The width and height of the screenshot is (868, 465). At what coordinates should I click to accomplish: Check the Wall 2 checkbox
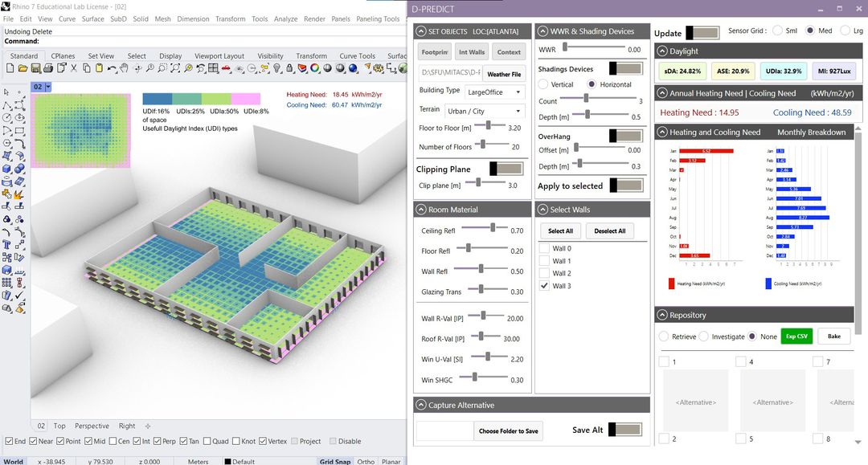tap(544, 273)
